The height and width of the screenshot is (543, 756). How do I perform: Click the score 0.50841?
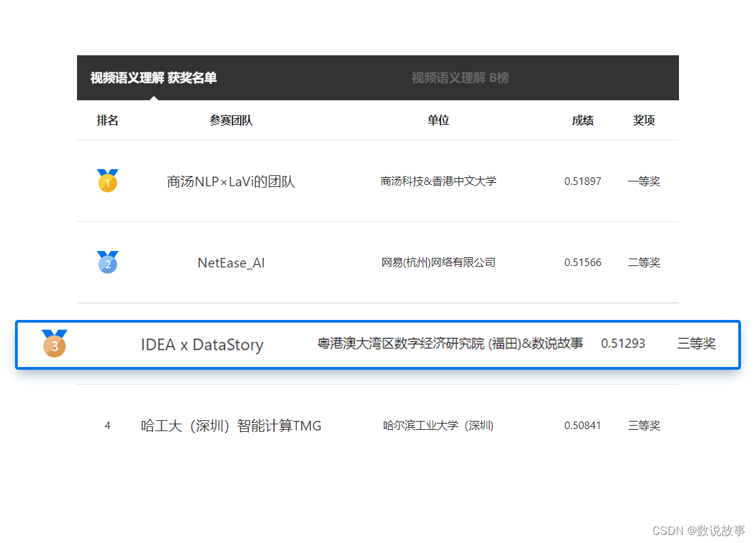(x=582, y=426)
